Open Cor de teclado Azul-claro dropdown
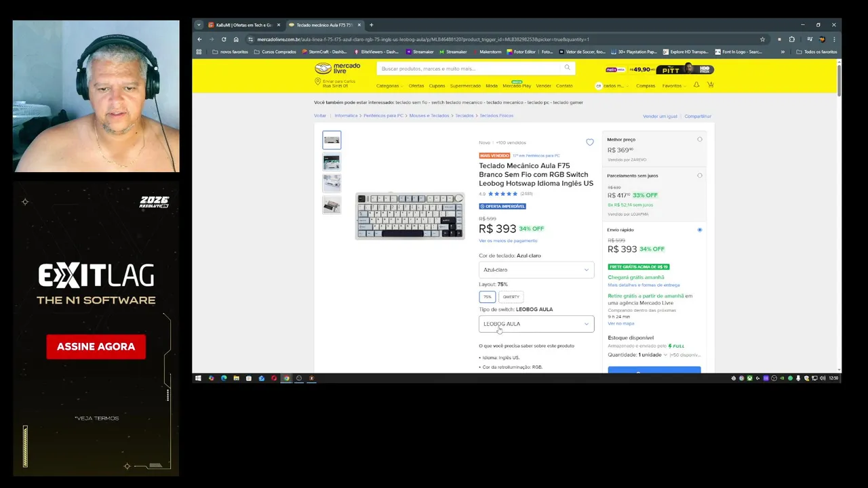868x488 pixels. click(x=536, y=270)
